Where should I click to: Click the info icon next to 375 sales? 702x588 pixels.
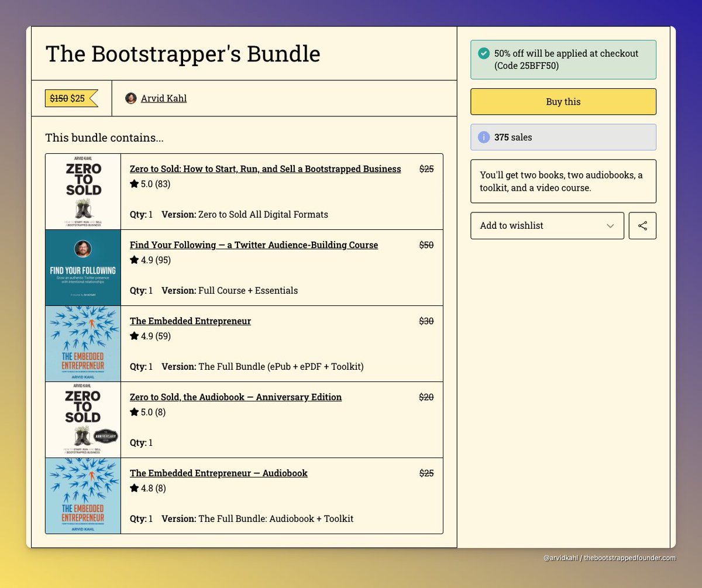click(483, 137)
